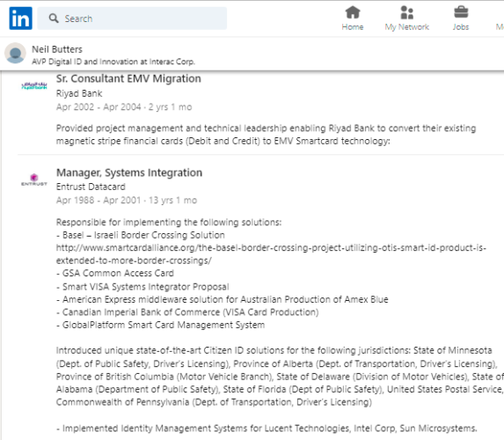Click the GlobalPlatform Smart Card Management System line
Image resolution: width=504 pixels, height=440 pixels.
[x=160, y=325]
